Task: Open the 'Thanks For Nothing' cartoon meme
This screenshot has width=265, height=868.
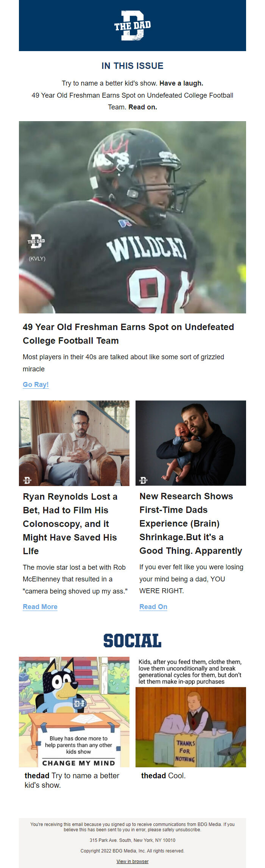Action: click(191, 712)
